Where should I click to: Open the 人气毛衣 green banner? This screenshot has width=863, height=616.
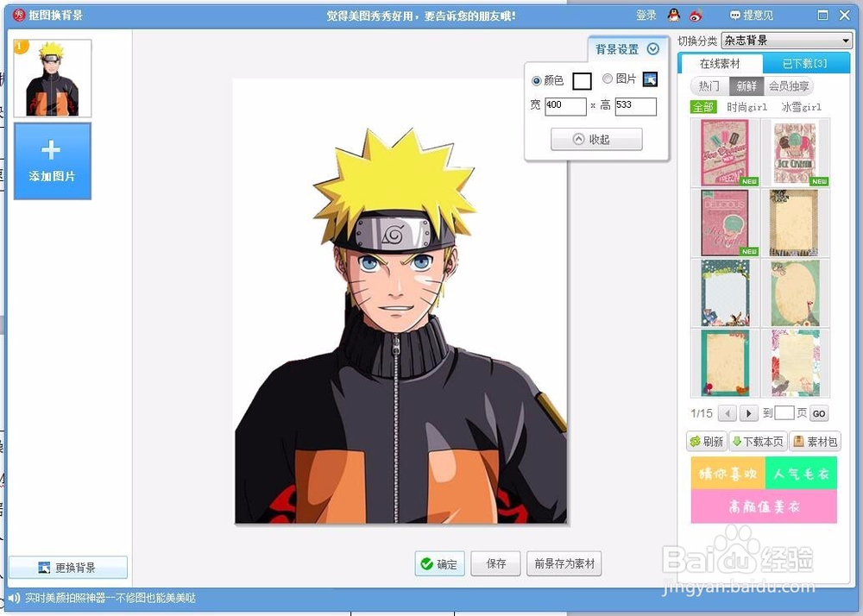[x=801, y=474]
